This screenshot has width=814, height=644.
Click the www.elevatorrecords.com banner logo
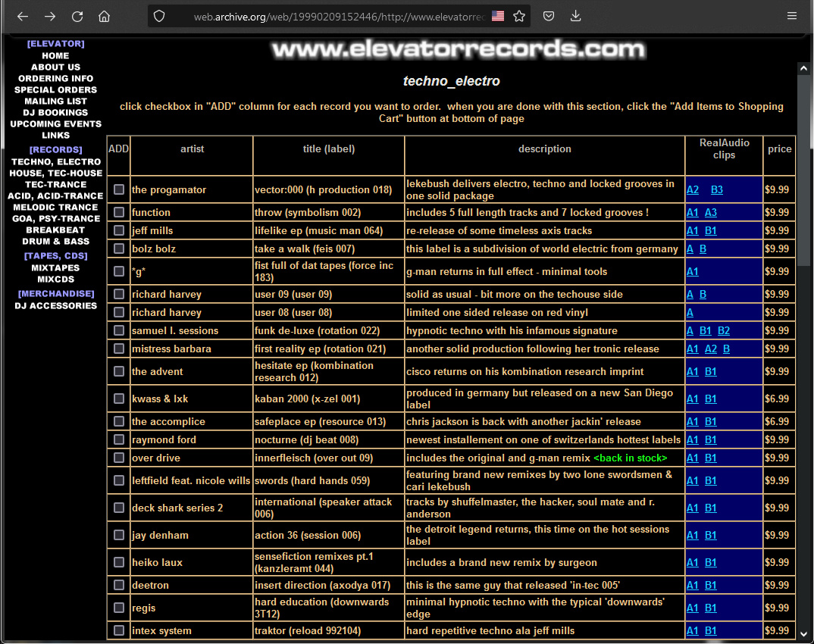click(458, 49)
